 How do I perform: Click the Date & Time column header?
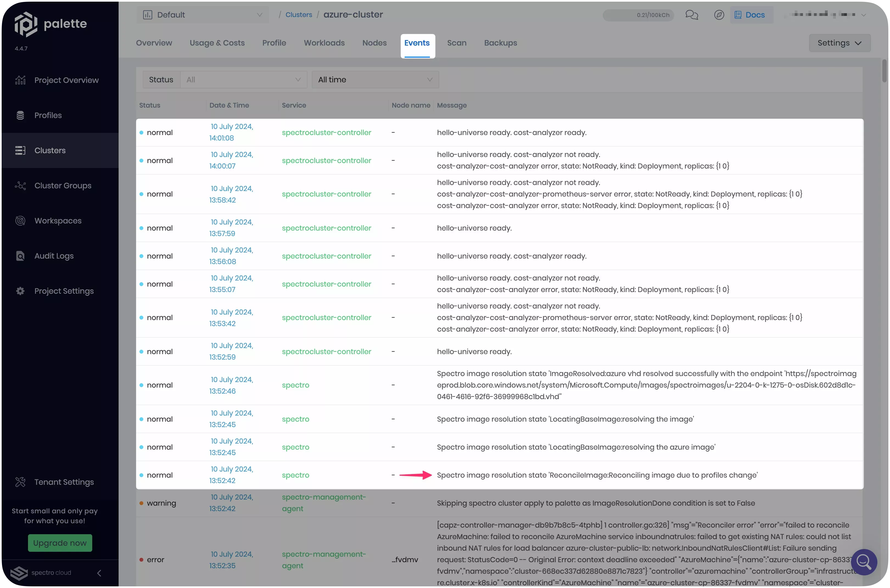coord(229,105)
